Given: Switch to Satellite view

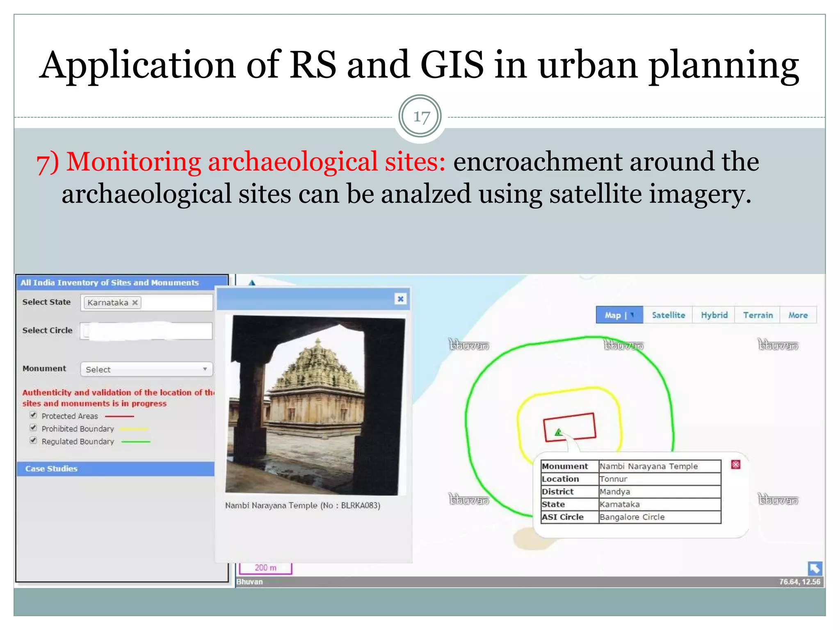Looking at the screenshot, I should tap(668, 315).
